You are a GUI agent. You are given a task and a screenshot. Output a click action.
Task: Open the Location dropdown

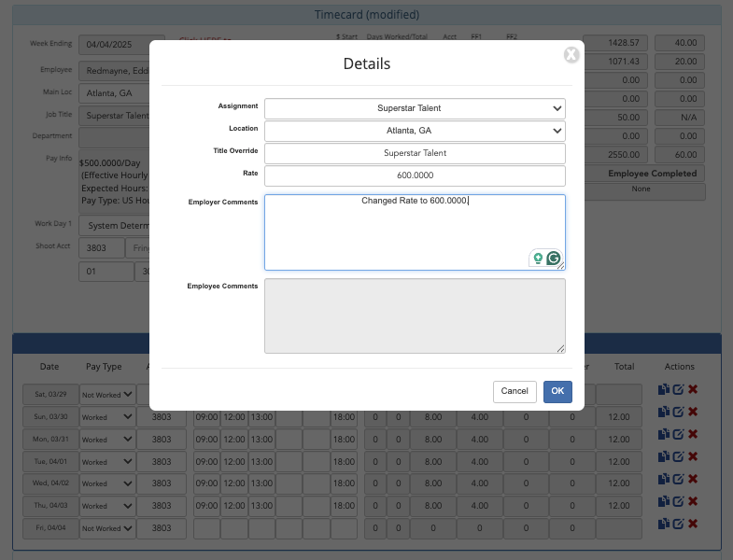pyautogui.click(x=415, y=131)
